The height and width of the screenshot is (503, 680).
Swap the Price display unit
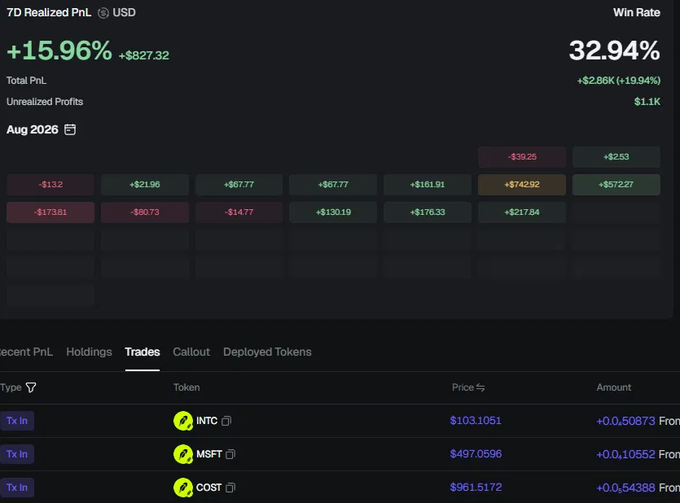pos(481,387)
